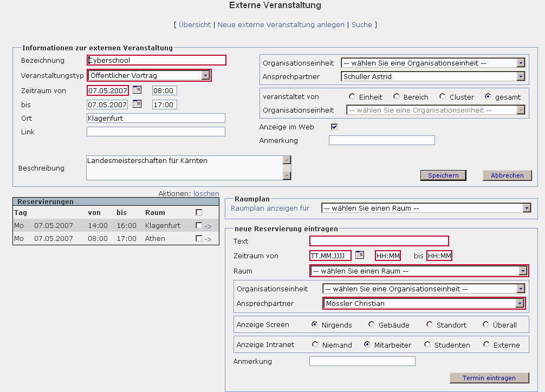This screenshot has height=392, width=545.
Task: Focus the TT.MM.JJJJ date field
Action: click(330, 256)
